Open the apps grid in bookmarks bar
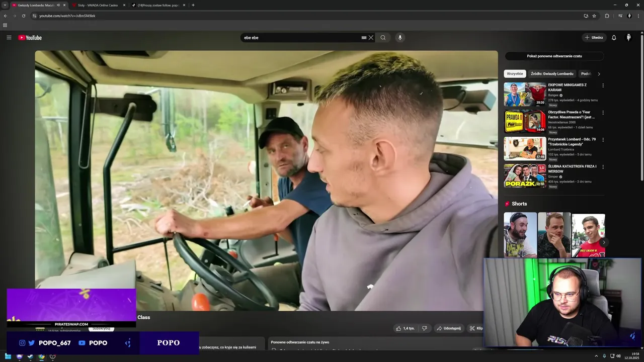 click(5, 25)
